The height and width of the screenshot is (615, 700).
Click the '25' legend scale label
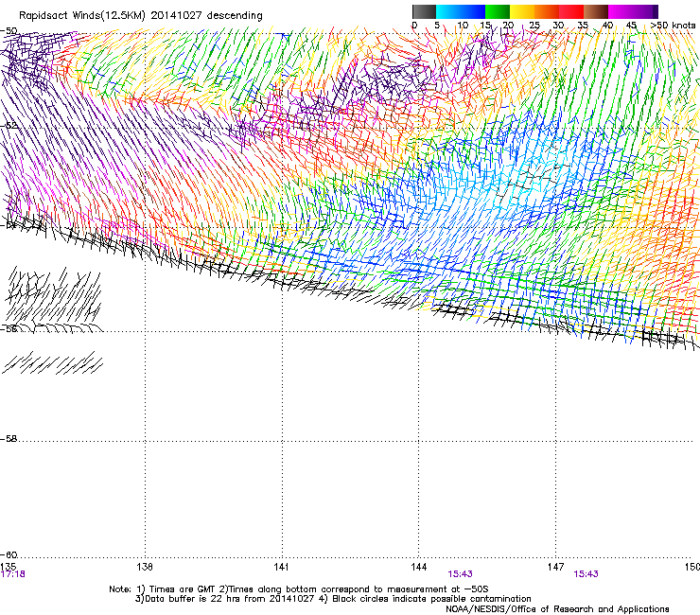pyautogui.click(x=534, y=25)
